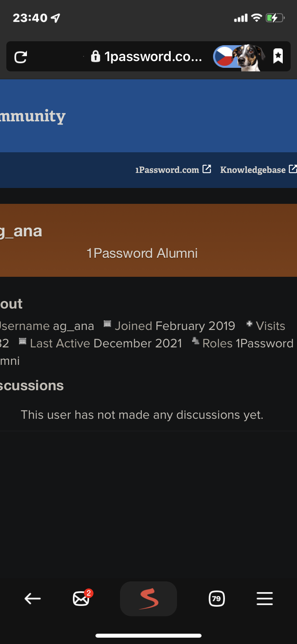Open the Knowledgebase link
Screen dimensions: 297x644
[253, 170]
